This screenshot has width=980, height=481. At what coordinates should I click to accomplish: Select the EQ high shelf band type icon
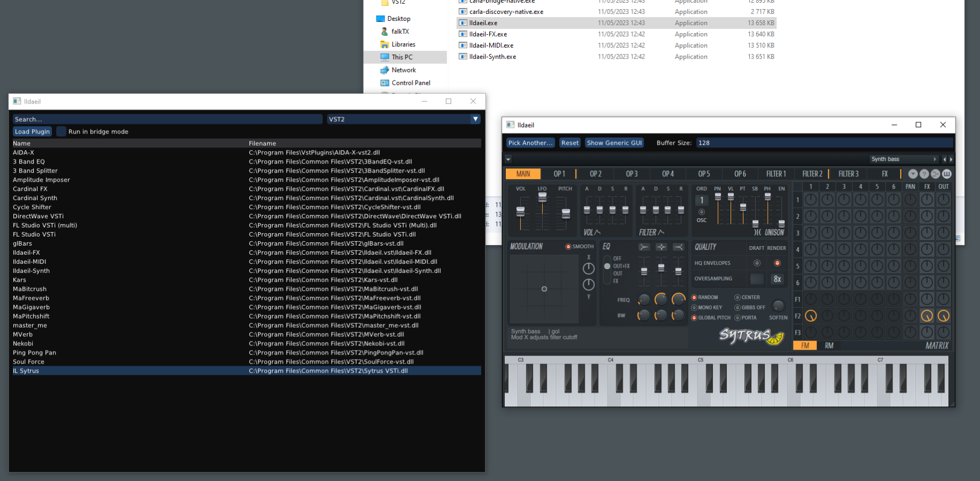pos(679,247)
